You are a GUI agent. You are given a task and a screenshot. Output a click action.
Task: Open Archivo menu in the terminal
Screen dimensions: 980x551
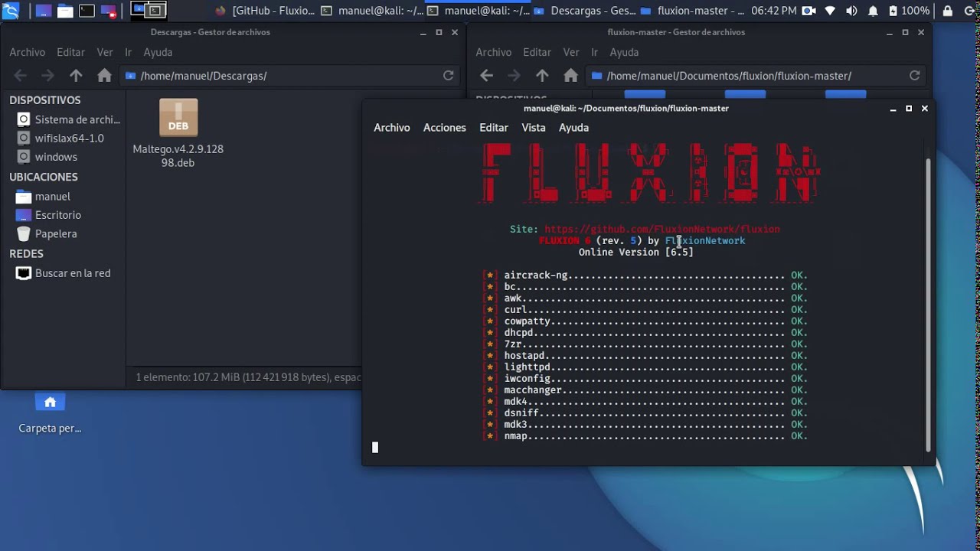click(392, 128)
